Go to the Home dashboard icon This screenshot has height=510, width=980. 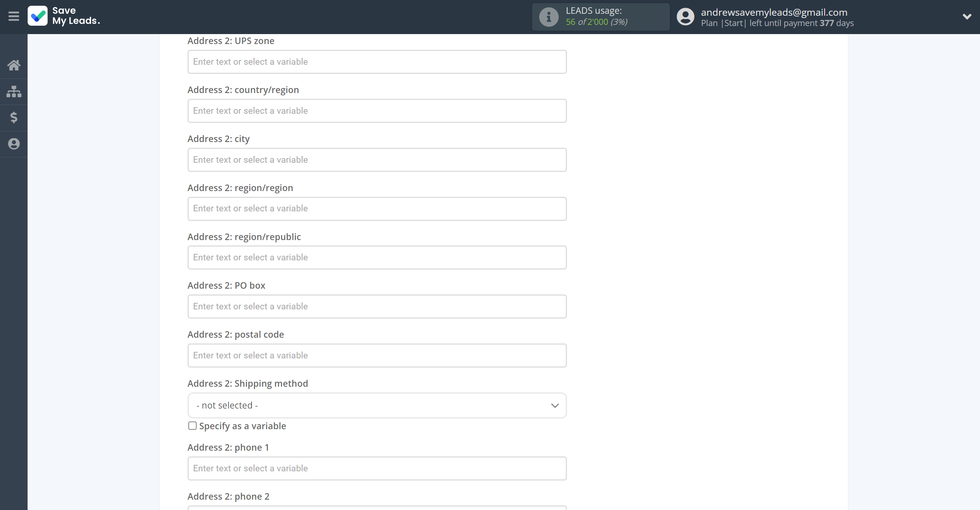(x=14, y=65)
